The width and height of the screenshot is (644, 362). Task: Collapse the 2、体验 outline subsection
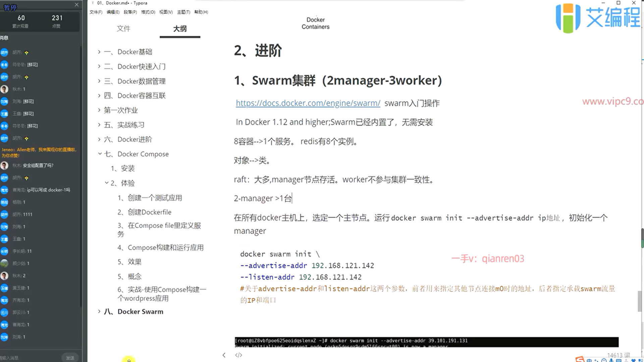pos(106,183)
